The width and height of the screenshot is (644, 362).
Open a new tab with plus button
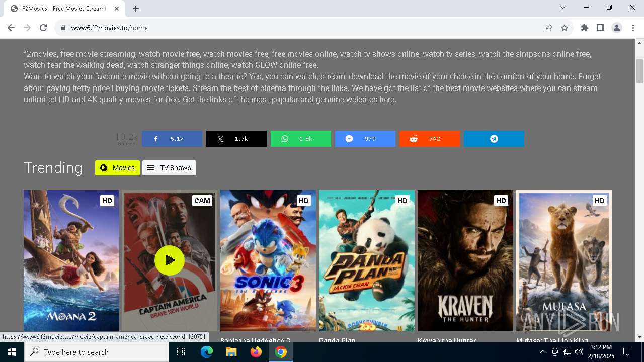[x=136, y=9]
